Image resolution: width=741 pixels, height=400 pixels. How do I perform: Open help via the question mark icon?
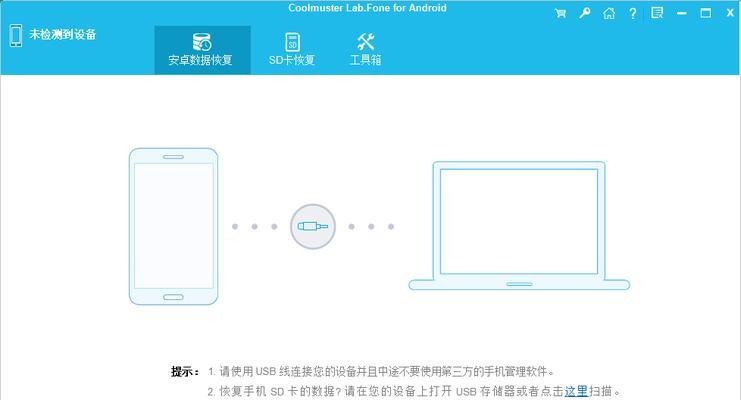click(633, 13)
